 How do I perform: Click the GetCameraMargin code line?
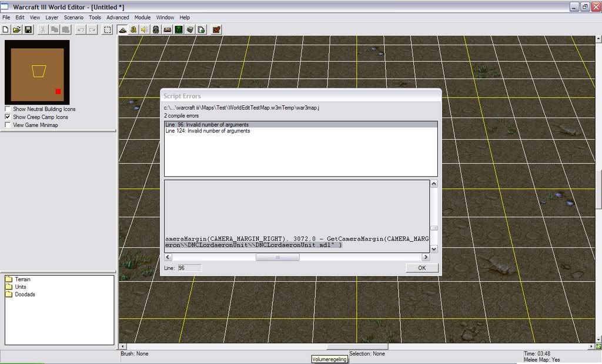tap(297, 239)
